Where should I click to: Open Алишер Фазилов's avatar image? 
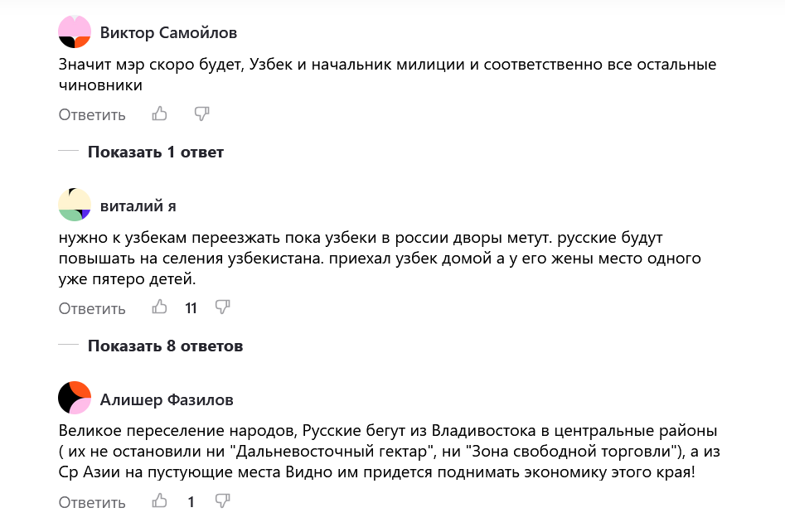[x=73, y=398]
